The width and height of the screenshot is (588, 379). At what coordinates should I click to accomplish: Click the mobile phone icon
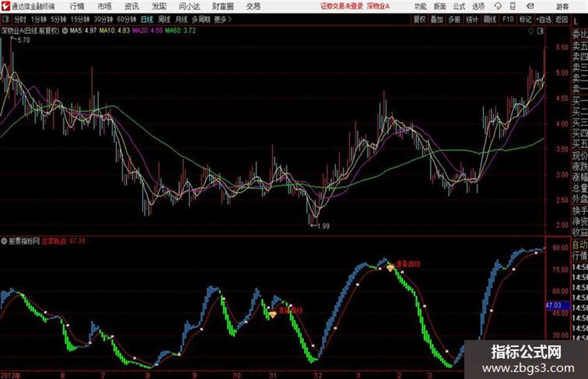pyautogui.click(x=513, y=6)
